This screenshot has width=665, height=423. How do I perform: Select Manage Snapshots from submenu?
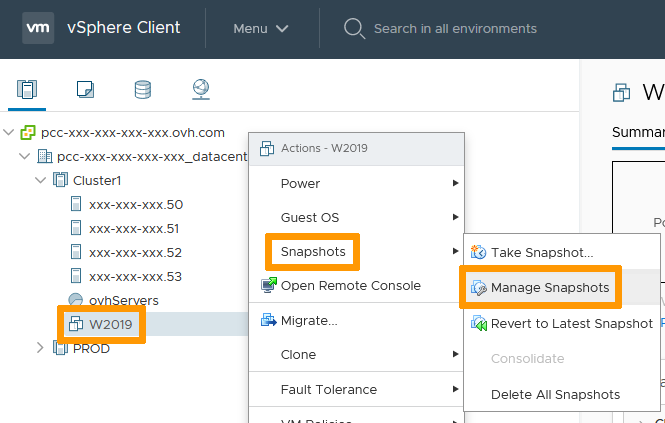click(549, 288)
